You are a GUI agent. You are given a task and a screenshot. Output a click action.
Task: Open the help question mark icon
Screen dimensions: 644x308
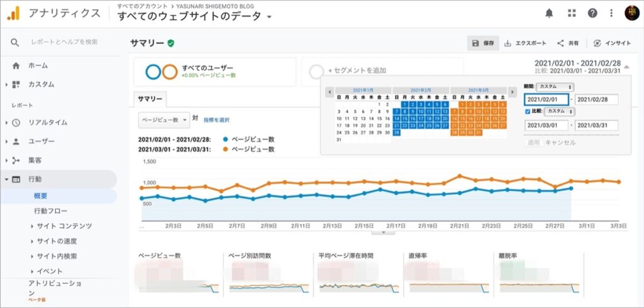click(x=592, y=13)
